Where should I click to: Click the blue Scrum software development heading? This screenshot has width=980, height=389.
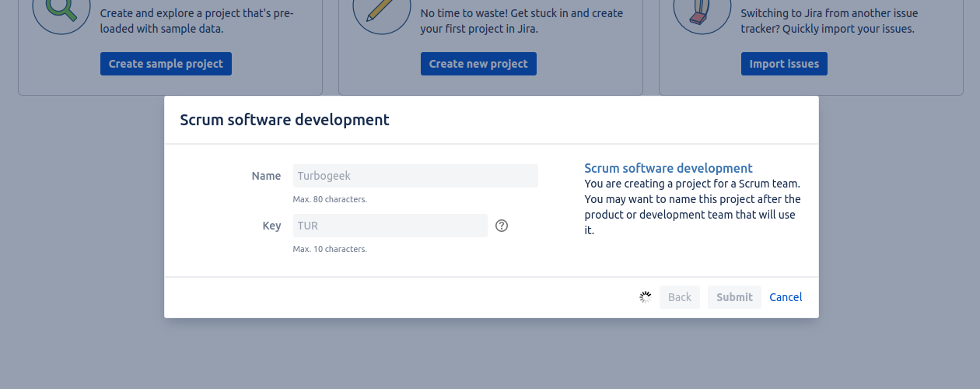668,168
